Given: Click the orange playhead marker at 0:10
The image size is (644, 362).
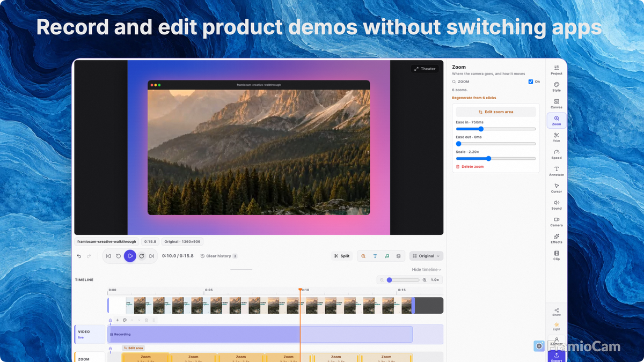Looking at the screenshot, I should point(300,290).
